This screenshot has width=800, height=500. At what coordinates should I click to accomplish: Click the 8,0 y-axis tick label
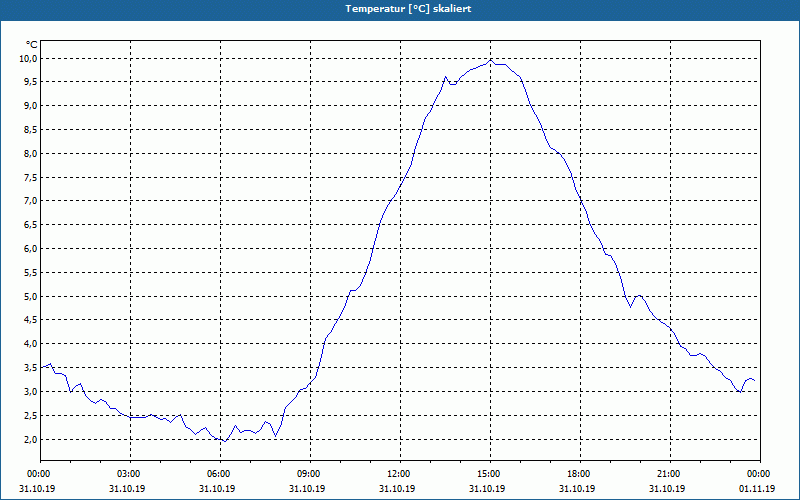pyautogui.click(x=31, y=154)
